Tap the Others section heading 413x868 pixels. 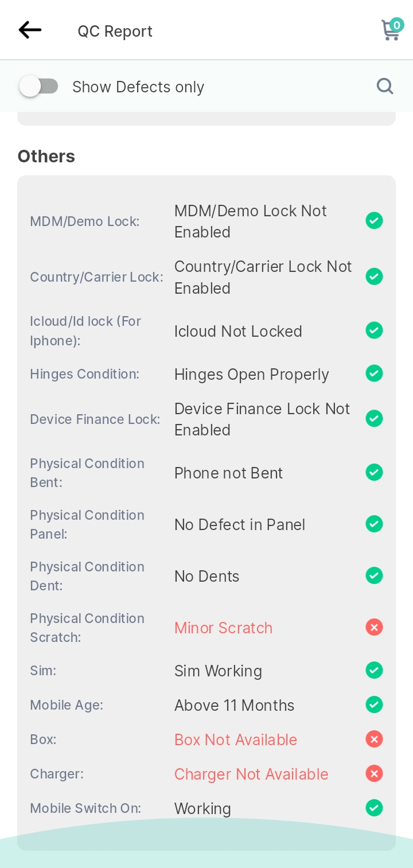[46, 156]
